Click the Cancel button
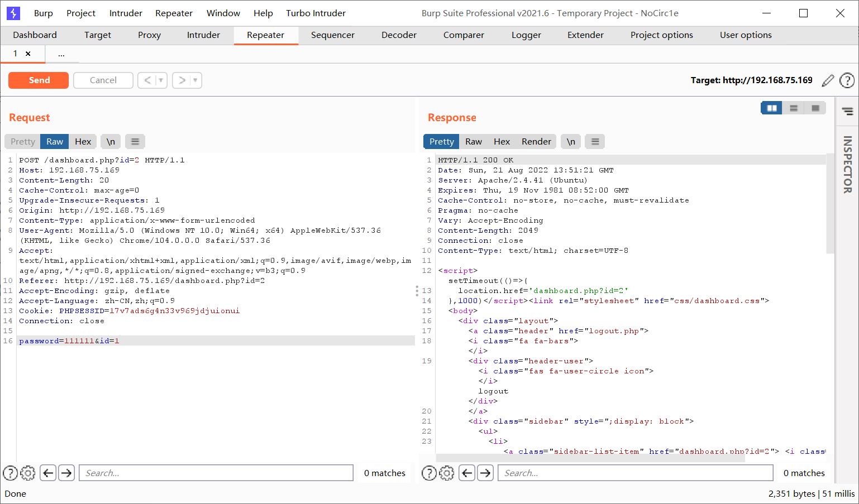This screenshot has height=504, width=859. (x=103, y=80)
